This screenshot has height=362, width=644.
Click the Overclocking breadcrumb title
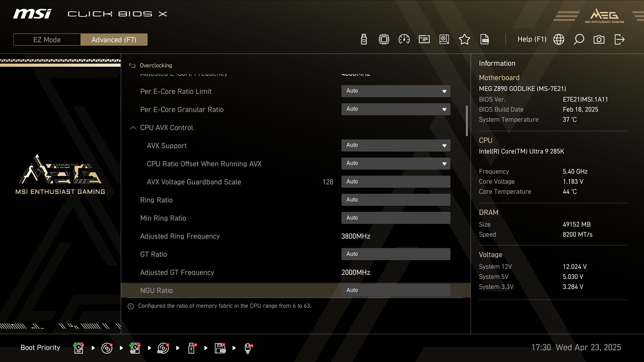[x=156, y=66]
